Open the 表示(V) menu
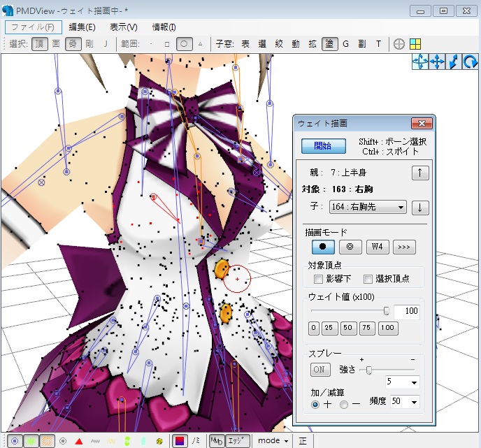 coord(124,27)
